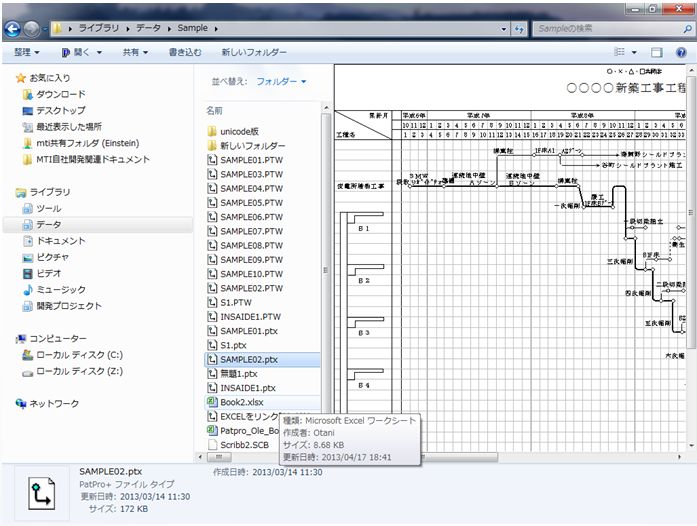This screenshot has height=526, width=697.
Task: Click the 開く button
Action: (x=76, y=52)
